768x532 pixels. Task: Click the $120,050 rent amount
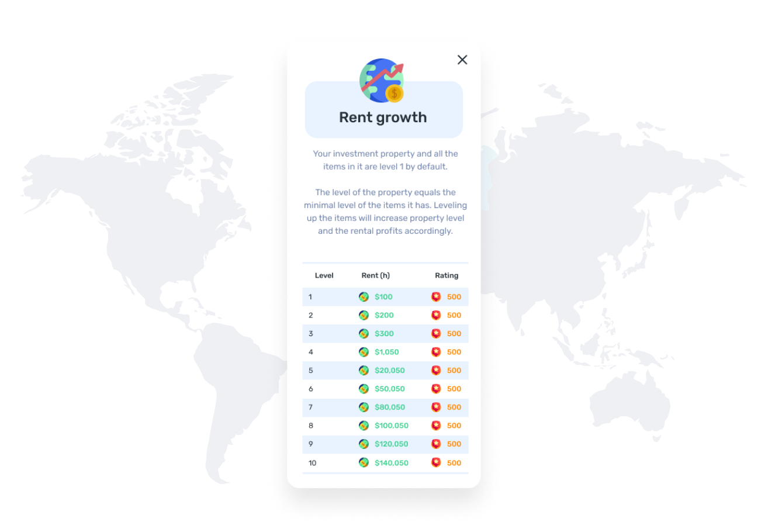click(391, 444)
